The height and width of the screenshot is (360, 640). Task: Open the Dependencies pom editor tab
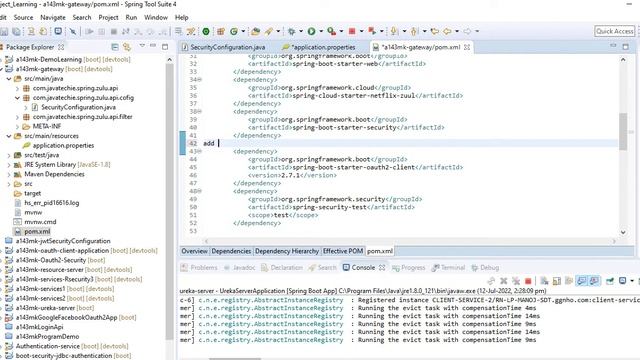[231, 251]
